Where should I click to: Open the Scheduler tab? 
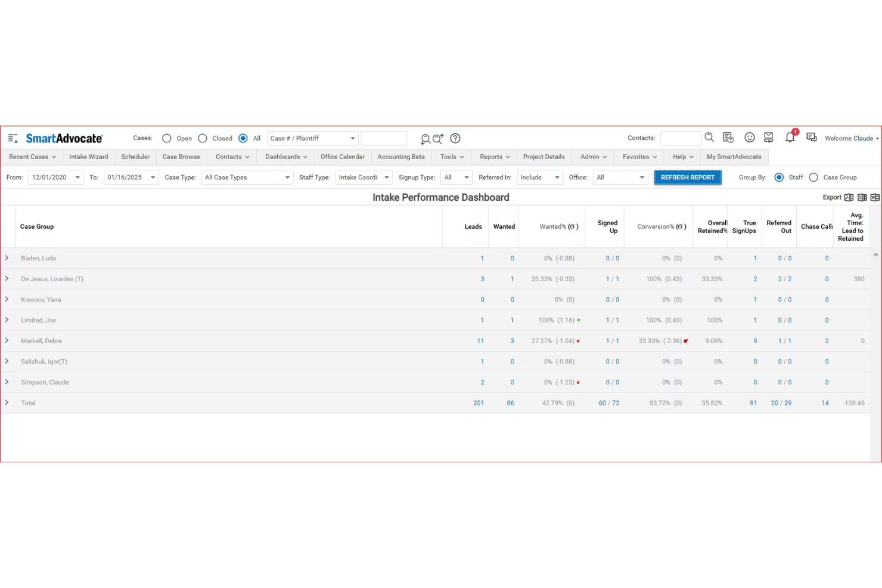click(x=135, y=157)
